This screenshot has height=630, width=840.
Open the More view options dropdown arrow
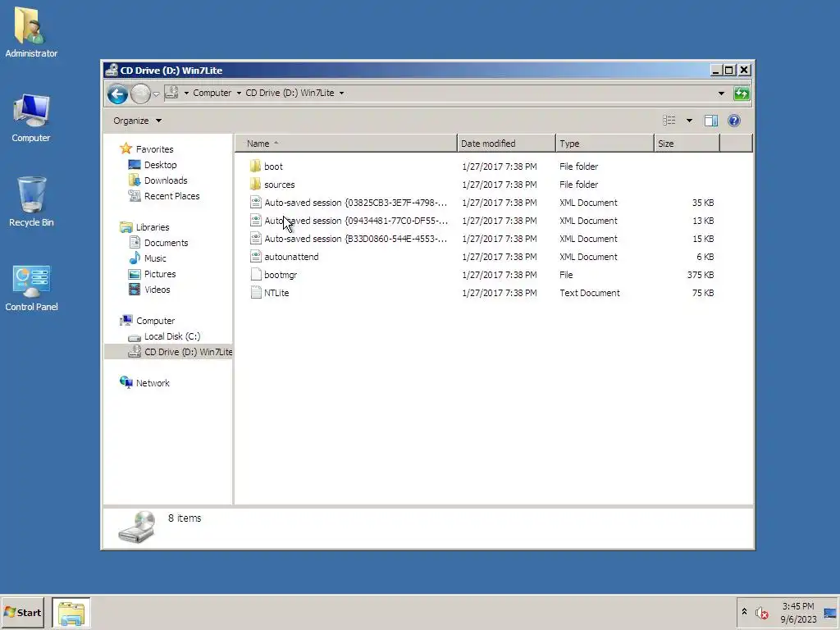pyautogui.click(x=689, y=121)
